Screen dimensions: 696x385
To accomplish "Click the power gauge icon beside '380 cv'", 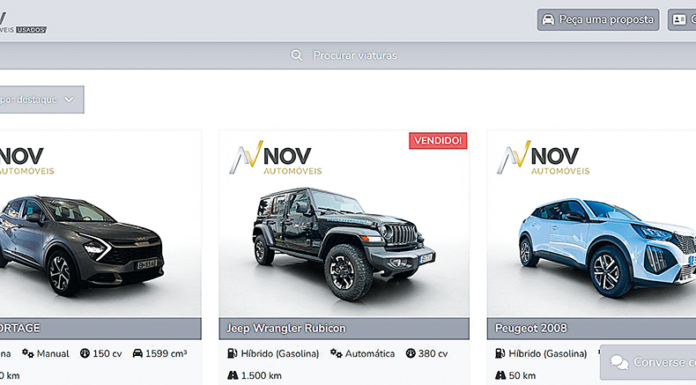I will [411, 353].
